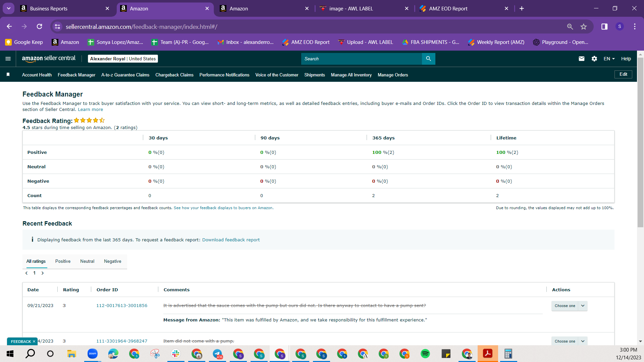Switch to Business Reports browser tab

pyautogui.click(x=65, y=8)
